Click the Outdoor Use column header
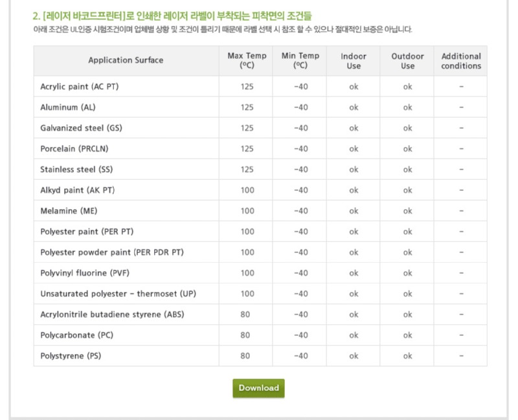This screenshot has height=420, width=518. (x=407, y=61)
